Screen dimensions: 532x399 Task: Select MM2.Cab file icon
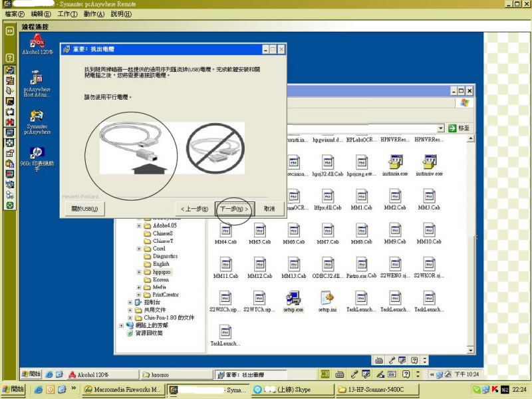tap(395, 199)
